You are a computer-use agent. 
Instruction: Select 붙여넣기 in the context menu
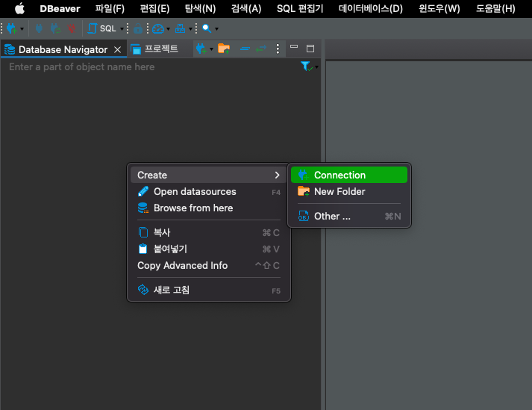click(209, 249)
